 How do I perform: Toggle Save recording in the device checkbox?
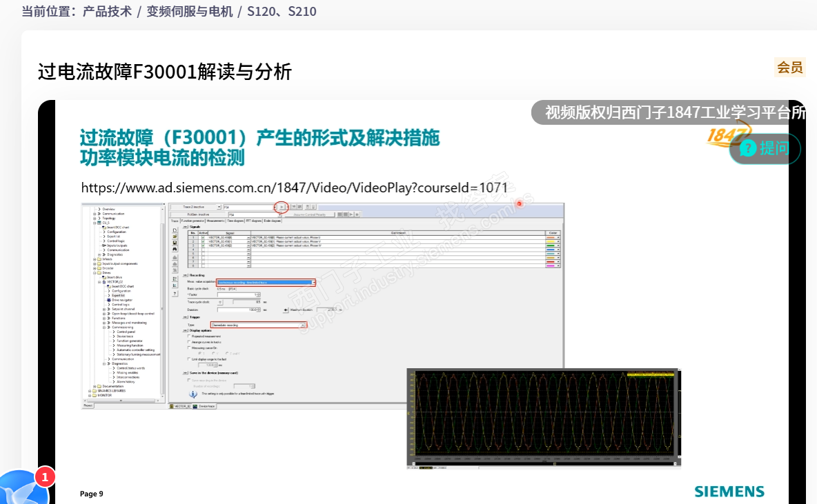(x=189, y=380)
